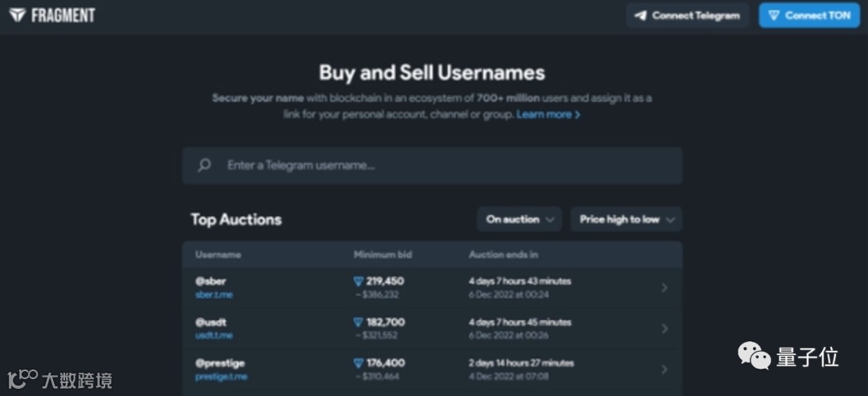This screenshot has width=868, height=396.
Task: Click the ~$310,464 price estimate
Action: click(x=377, y=377)
